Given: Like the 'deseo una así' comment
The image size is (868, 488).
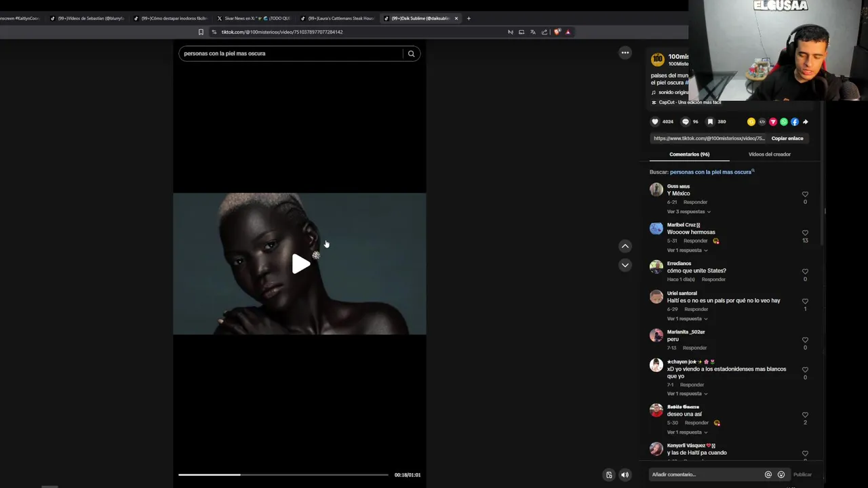Looking at the screenshot, I should click(x=805, y=415).
